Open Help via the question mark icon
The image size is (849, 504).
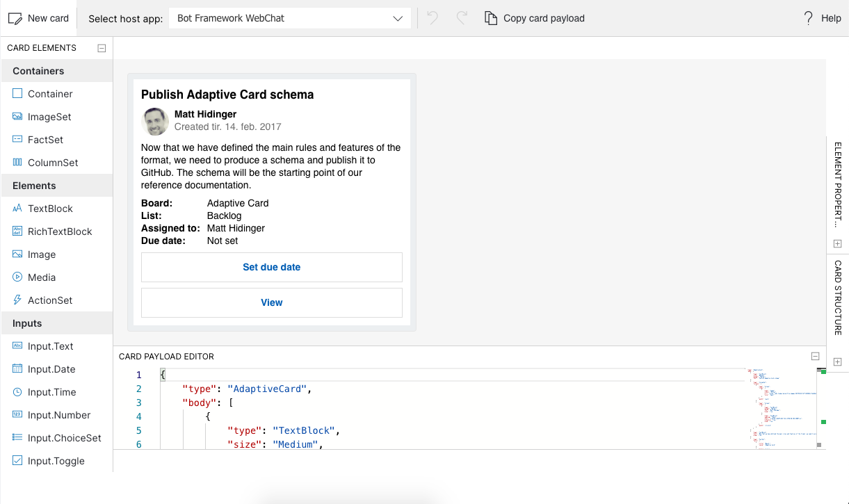click(x=808, y=18)
